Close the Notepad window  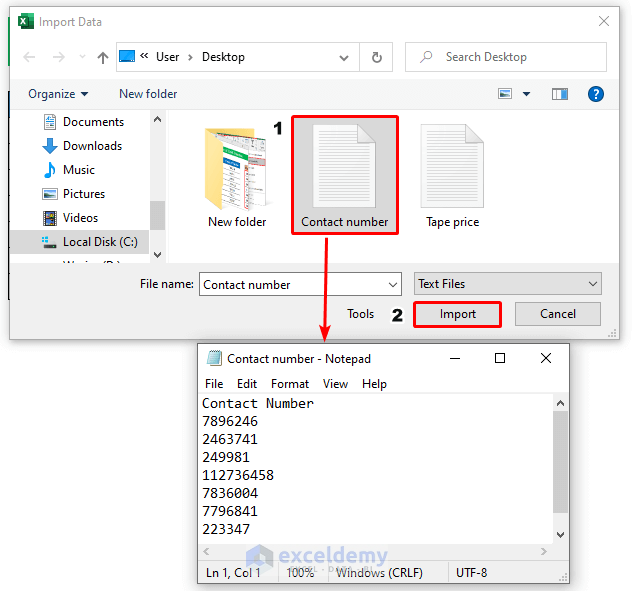point(546,358)
